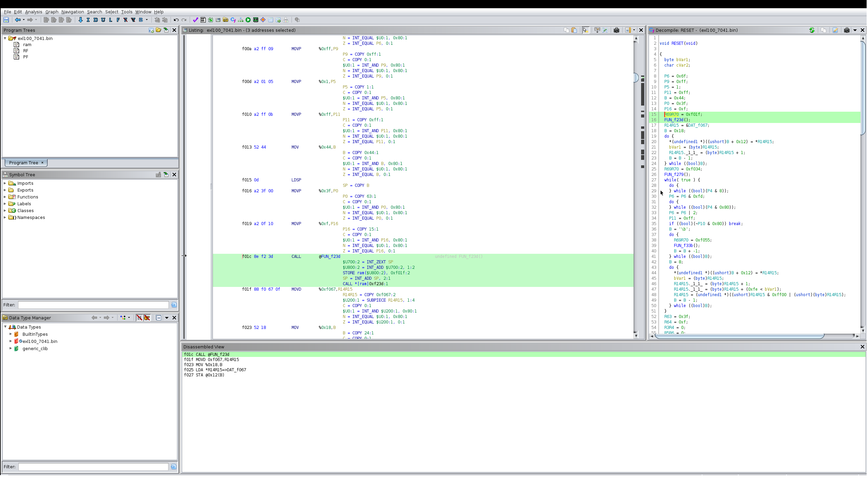
Task: Select the ram fragment in Program Trees
Action: click(x=27, y=45)
